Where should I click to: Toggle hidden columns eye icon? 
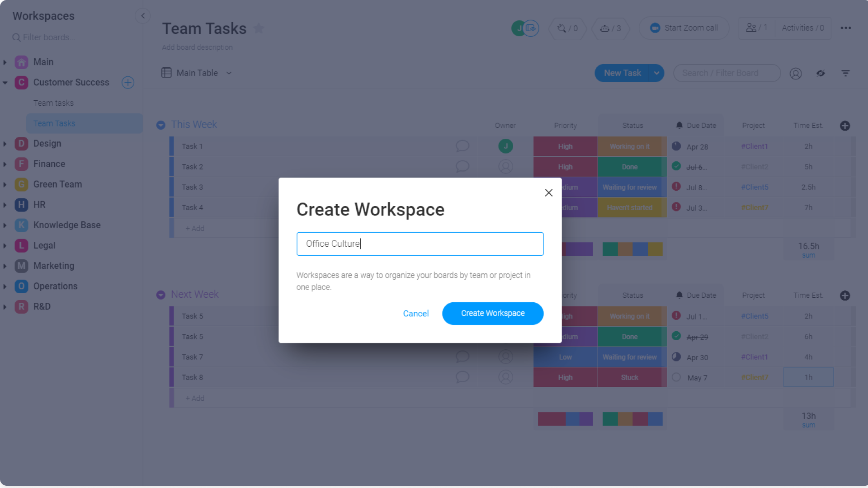point(821,73)
